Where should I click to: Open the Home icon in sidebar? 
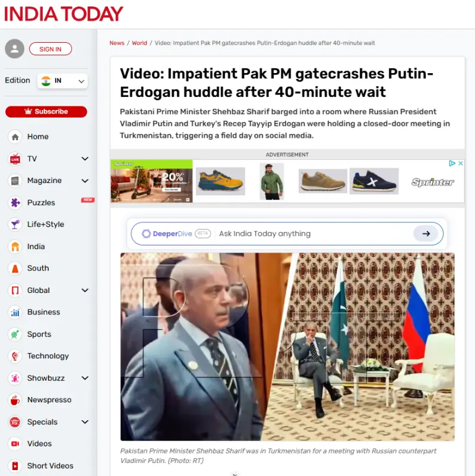click(15, 137)
